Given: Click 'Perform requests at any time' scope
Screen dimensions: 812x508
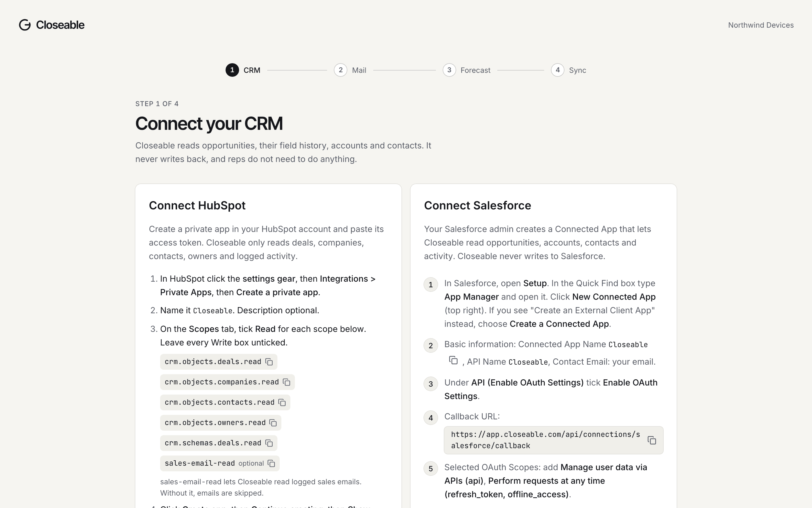Looking at the screenshot, I should point(546,481).
